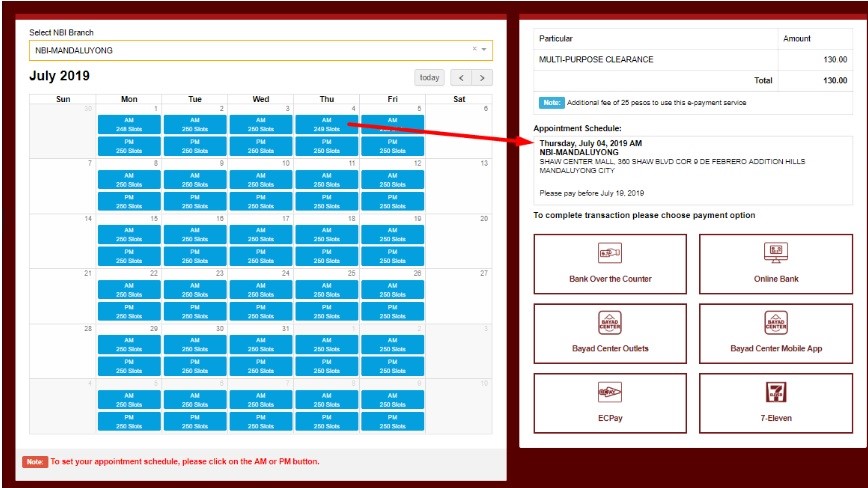Select the PM slot on Friday August 9
This screenshot has height=488, width=868.
[x=392, y=422]
